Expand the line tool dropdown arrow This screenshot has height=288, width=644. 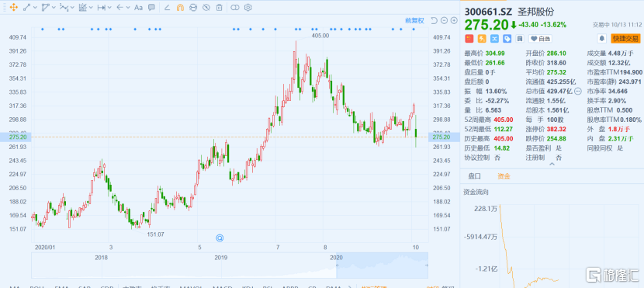click(x=35, y=8)
